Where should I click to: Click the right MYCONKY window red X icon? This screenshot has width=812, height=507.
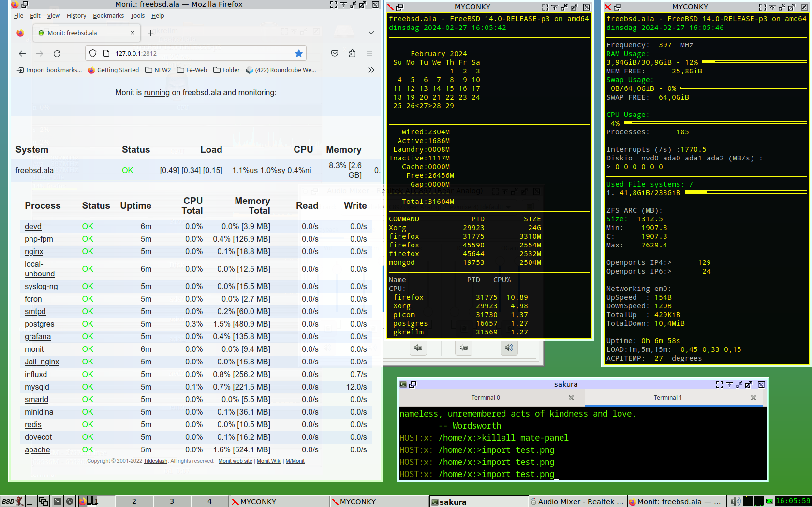click(608, 7)
